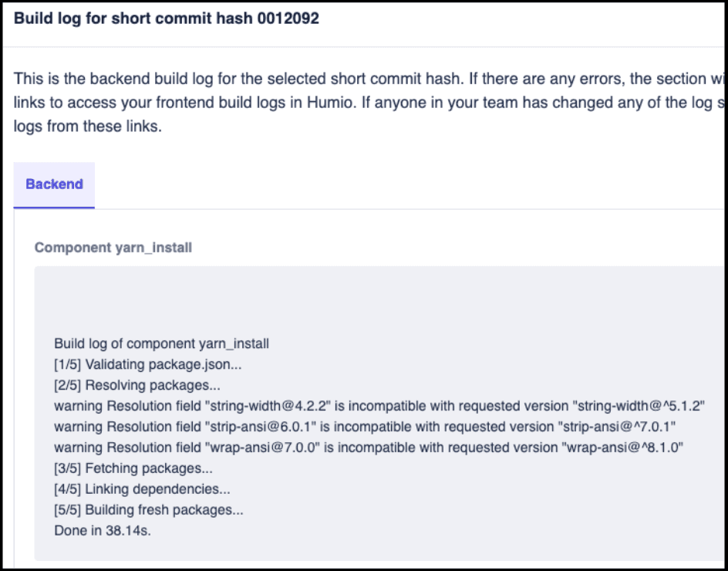
Task: Select the Building fresh packages log line
Action: point(149,510)
